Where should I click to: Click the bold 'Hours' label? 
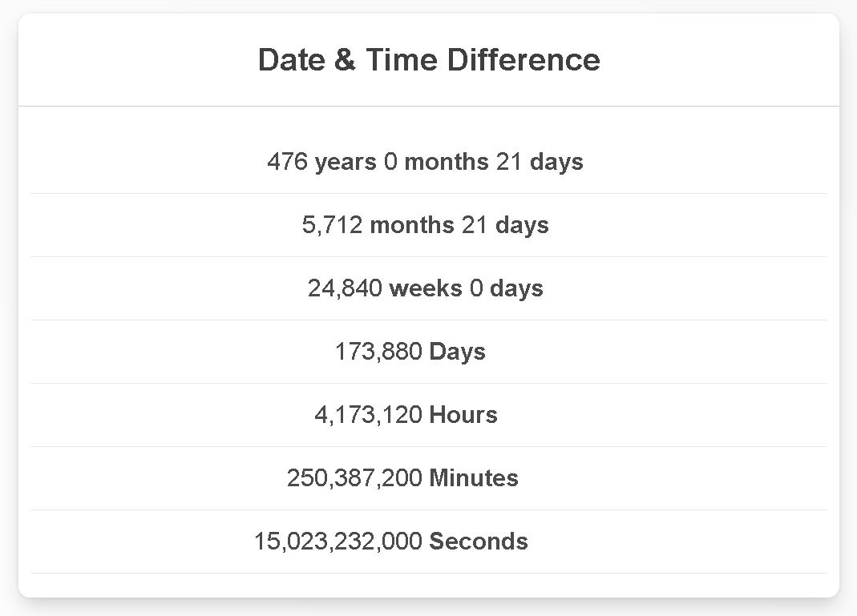click(463, 415)
